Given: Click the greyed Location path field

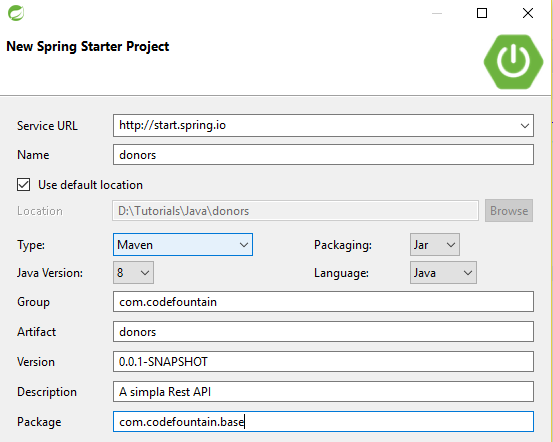Looking at the screenshot, I should pyautogui.click(x=295, y=211).
